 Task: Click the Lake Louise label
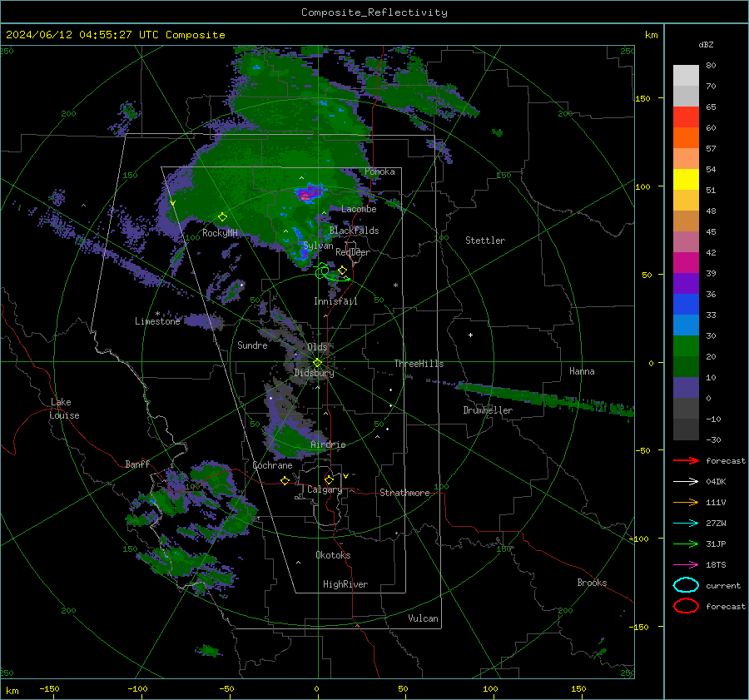pos(65,409)
